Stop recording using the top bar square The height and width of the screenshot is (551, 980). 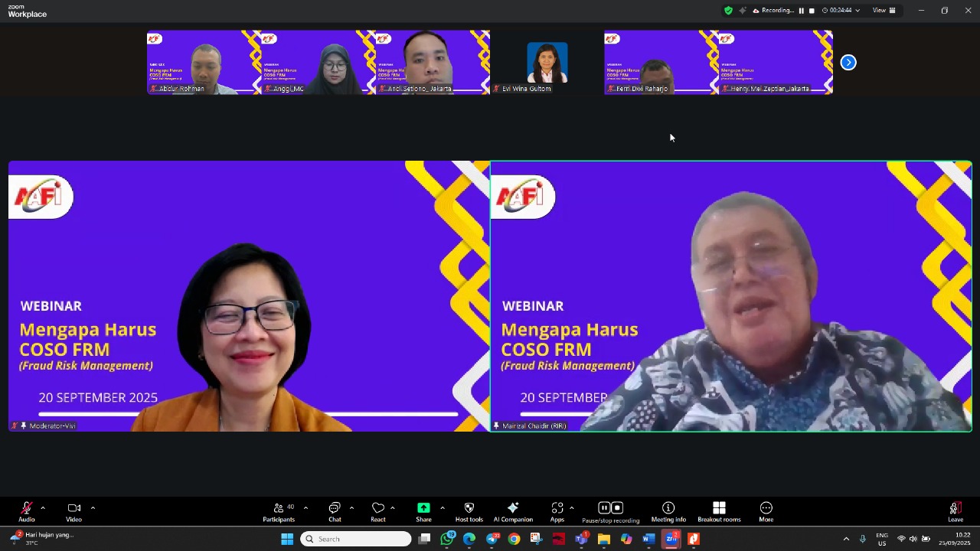tap(812, 11)
